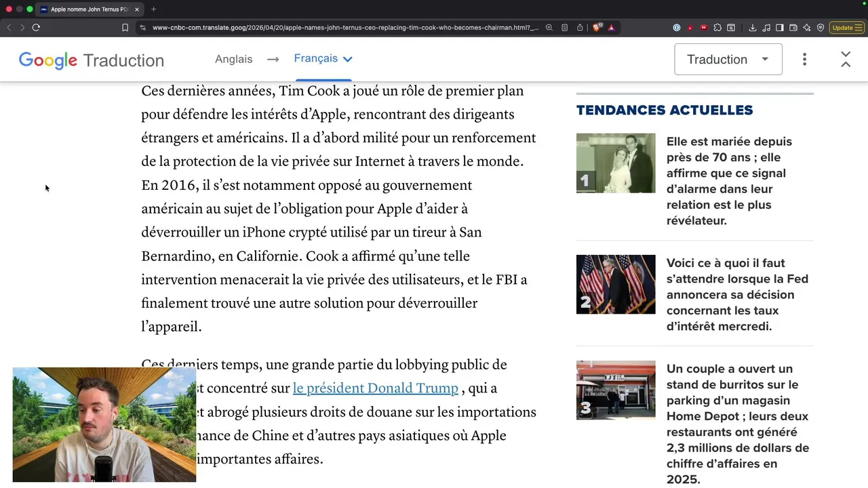Screen dimensions: 868x488
Task: Open reader mode icon
Action: [564, 28]
